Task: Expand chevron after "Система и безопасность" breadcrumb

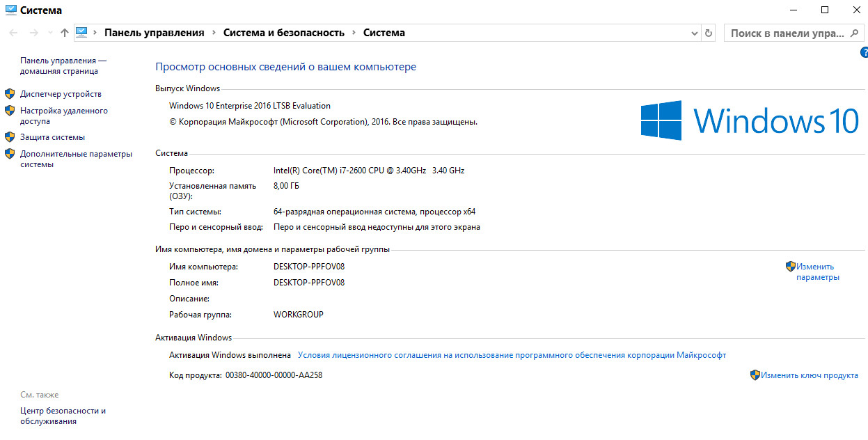Action: tap(354, 33)
